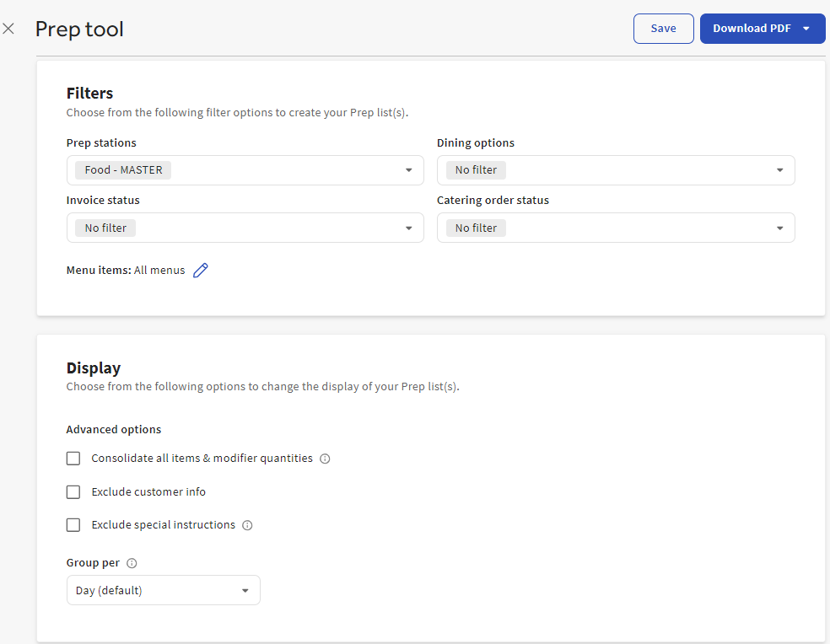This screenshot has width=830, height=644.
Task: Open the Group per Day (default) dropdown
Action: coord(163,590)
